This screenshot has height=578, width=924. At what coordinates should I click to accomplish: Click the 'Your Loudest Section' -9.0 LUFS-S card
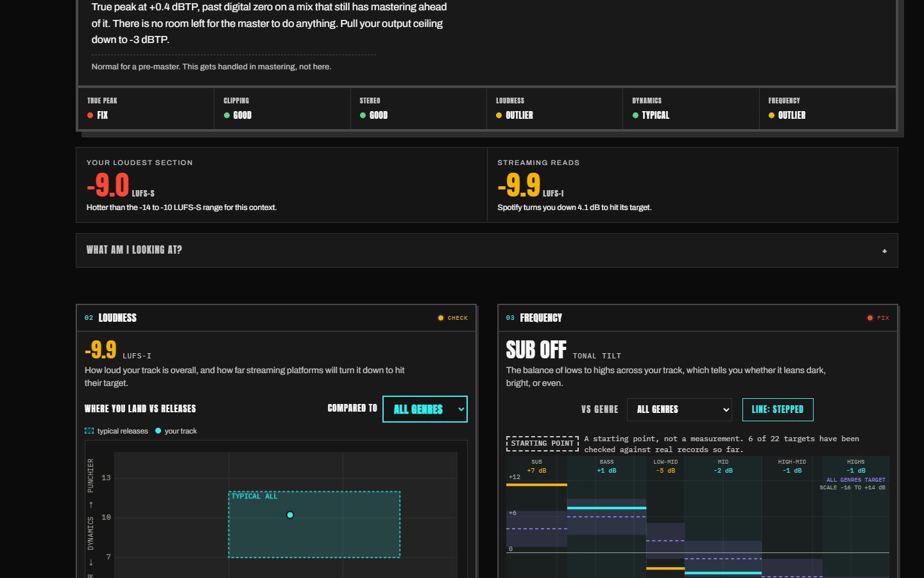point(282,185)
